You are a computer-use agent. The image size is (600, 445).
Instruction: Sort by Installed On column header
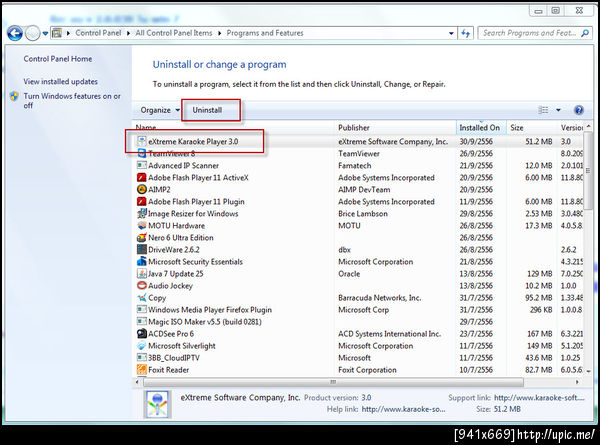tap(480, 128)
